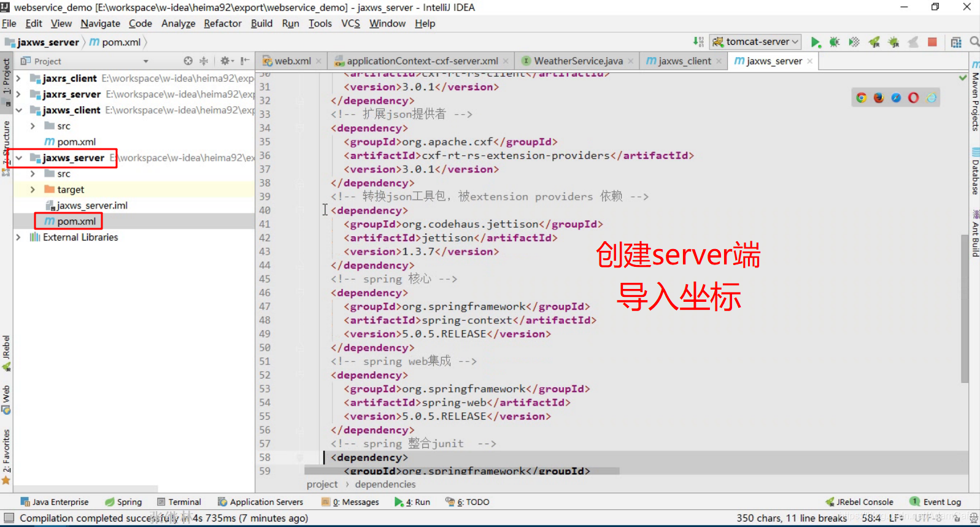Viewport: 980px width, 527px height.
Task: Open page in Firefox browser icon
Action: point(879,98)
